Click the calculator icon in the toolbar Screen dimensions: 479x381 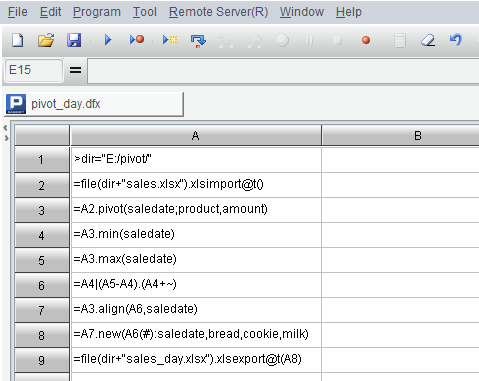400,41
